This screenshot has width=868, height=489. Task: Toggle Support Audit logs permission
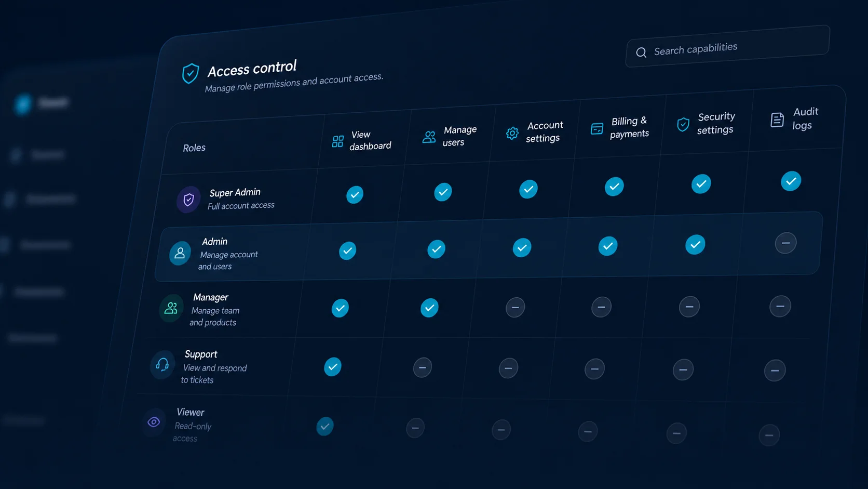(x=775, y=371)
